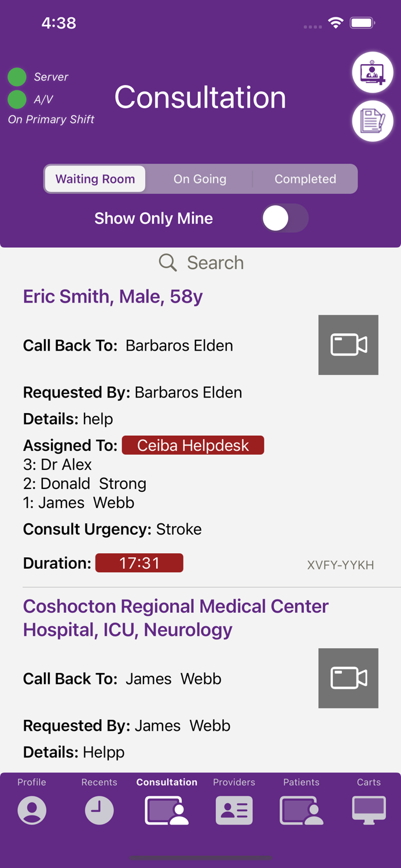This screenshot has width=401, height=868.
Task: Open the video call for Eric Smith
Action: point(348,344)
